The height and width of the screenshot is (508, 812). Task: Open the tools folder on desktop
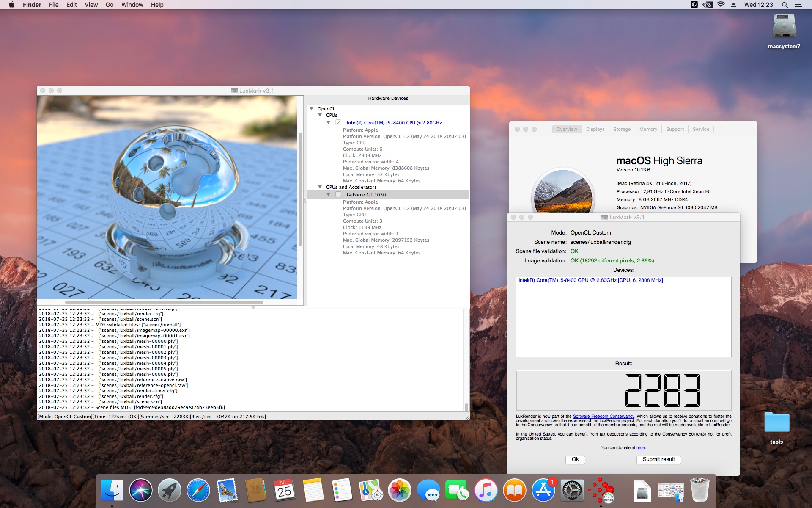pyautogui.click(x=776, y=428)
